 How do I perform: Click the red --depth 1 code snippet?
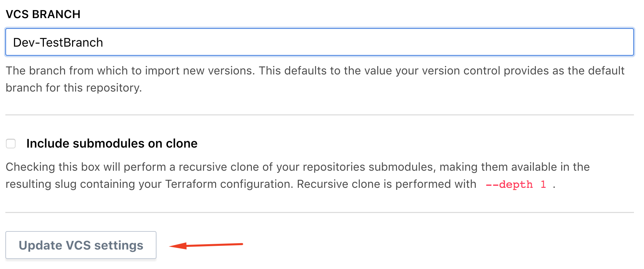click(x=516, y=184)
